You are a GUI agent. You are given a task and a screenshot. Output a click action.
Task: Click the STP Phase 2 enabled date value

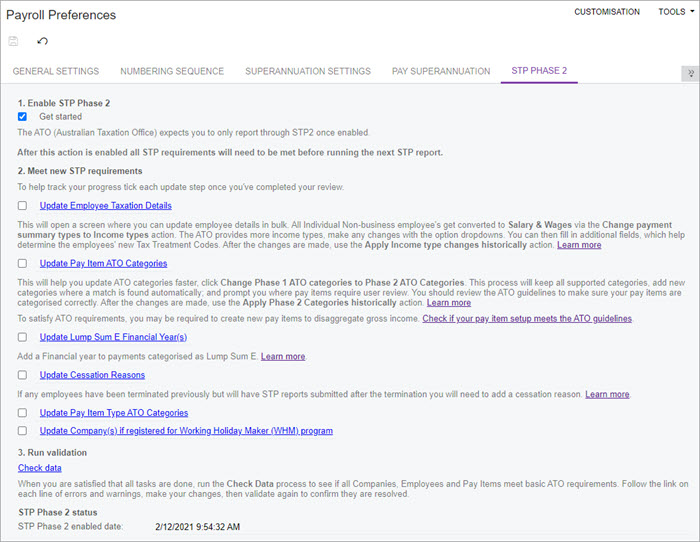pos(197,527)
